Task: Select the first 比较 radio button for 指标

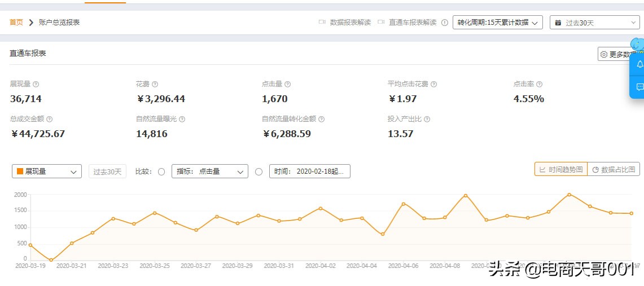Action: [x=161, y=171]
